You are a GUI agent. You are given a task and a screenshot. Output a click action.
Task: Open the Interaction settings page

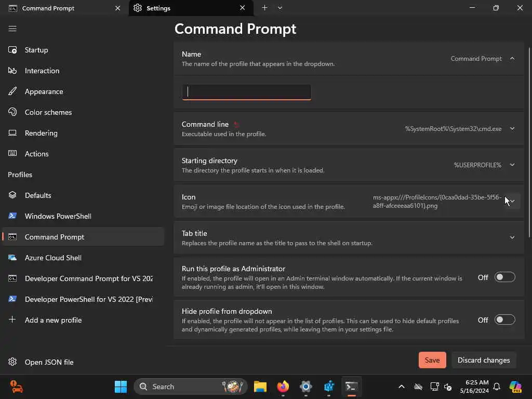click(83, 71)
